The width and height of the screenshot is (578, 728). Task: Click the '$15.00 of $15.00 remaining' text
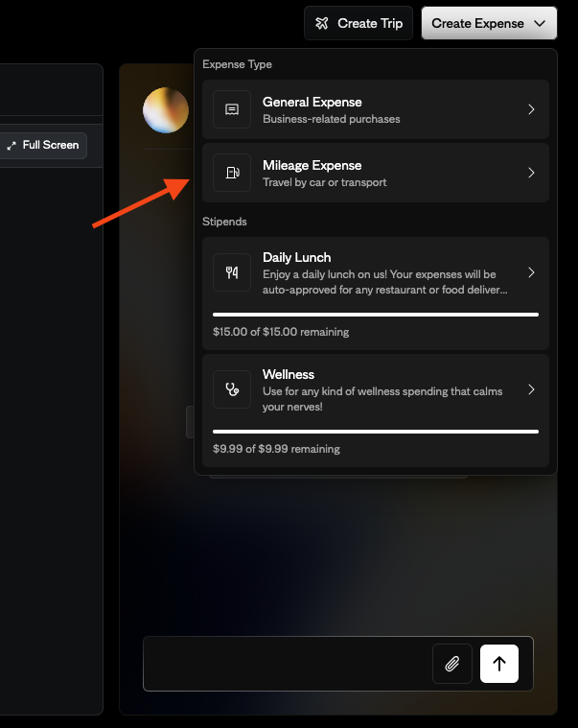[x=281, y=332]
